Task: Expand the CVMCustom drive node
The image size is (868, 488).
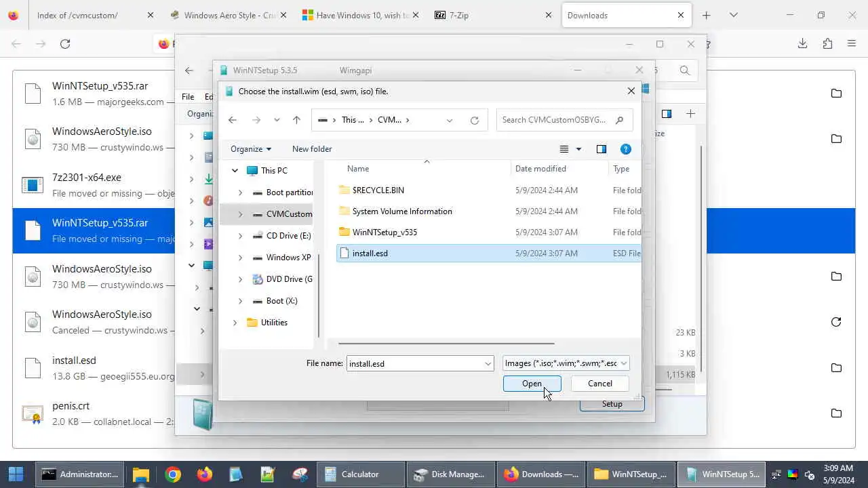Action: [x=240, y=214]
